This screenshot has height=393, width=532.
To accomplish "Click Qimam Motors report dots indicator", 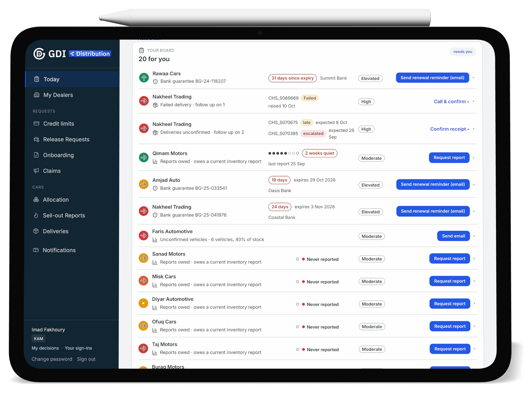I will click(x=283, y=153).
